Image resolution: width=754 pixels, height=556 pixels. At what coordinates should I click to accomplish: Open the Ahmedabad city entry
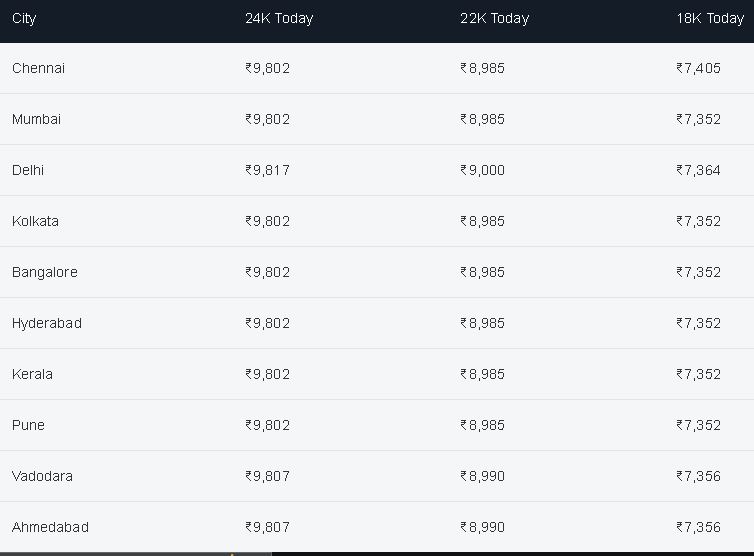50,527
